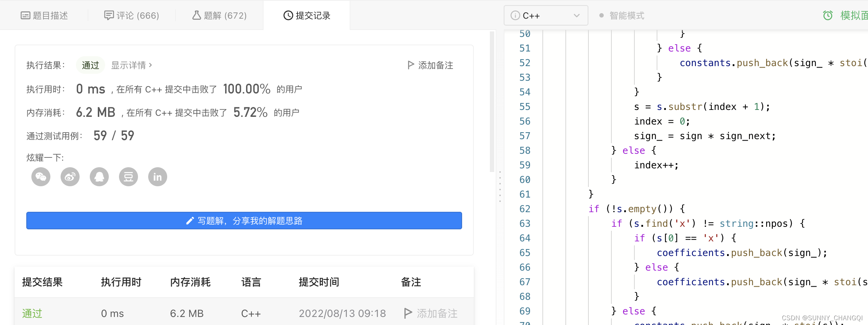Click the panel divider resize handle dots
This screenshot has width=868, height=325.
[500, 186]
